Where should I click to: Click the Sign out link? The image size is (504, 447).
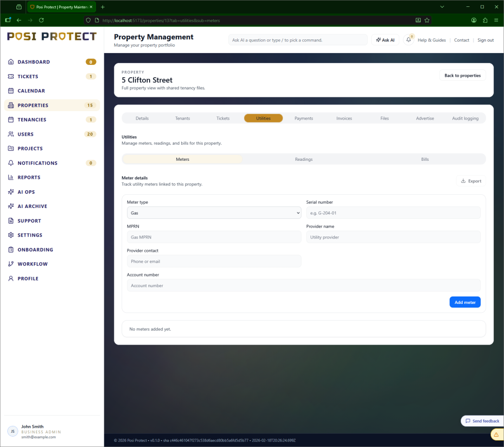coord(485,40)
